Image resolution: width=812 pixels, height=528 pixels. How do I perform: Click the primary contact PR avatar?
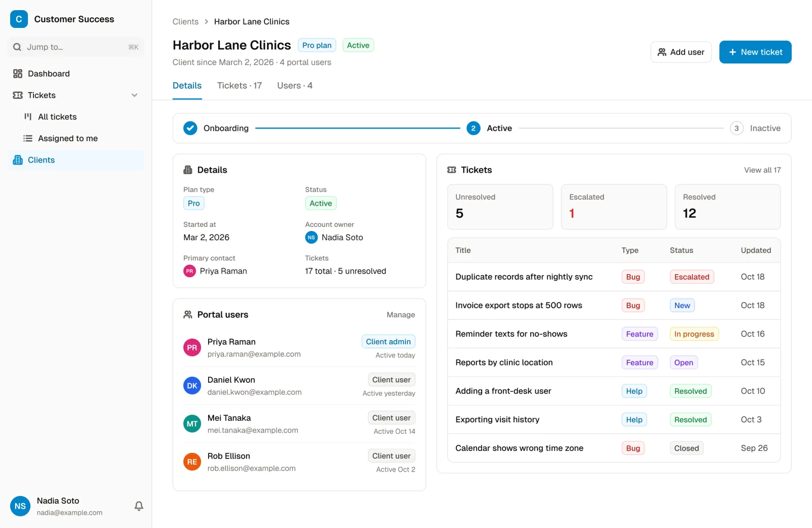click(x=189, y=271)
